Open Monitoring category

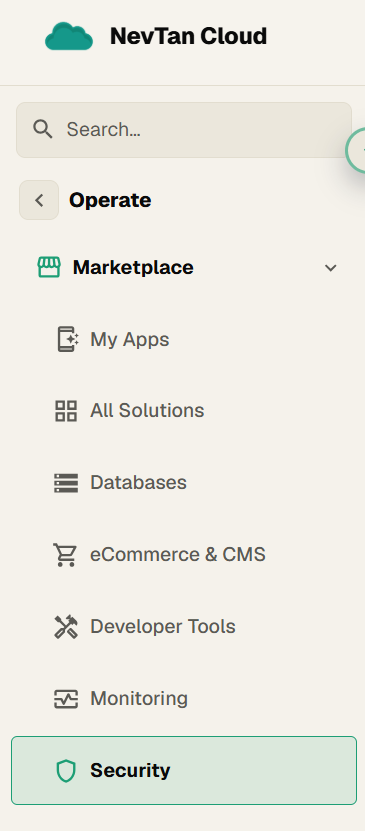pyautogui.click(x=184, y=699)
